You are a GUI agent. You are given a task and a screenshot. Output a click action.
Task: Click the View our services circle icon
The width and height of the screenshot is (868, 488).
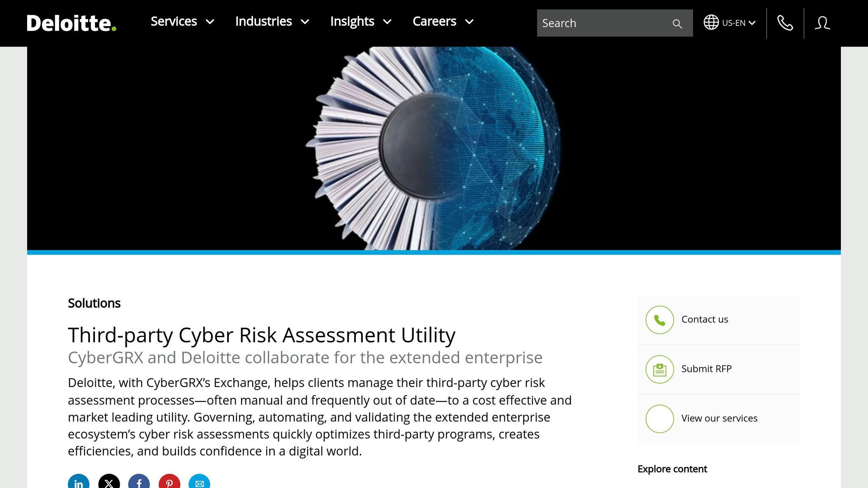coord(659,419)
